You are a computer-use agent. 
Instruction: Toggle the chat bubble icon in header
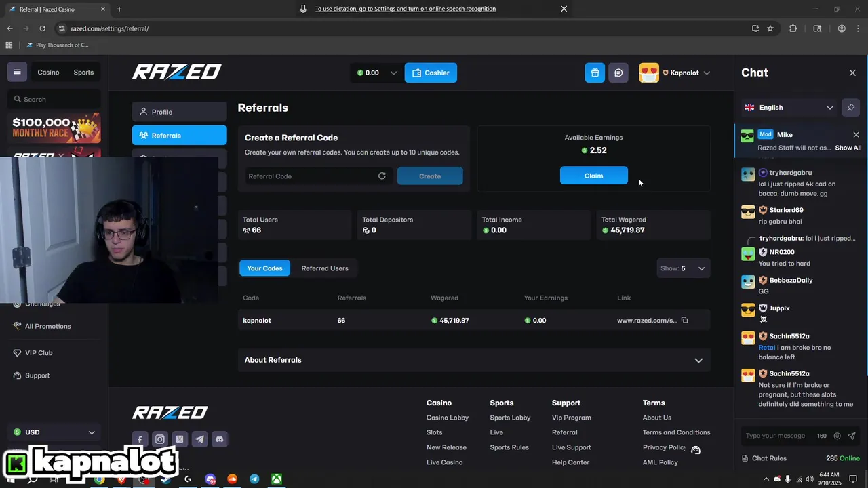pos(618,73)
